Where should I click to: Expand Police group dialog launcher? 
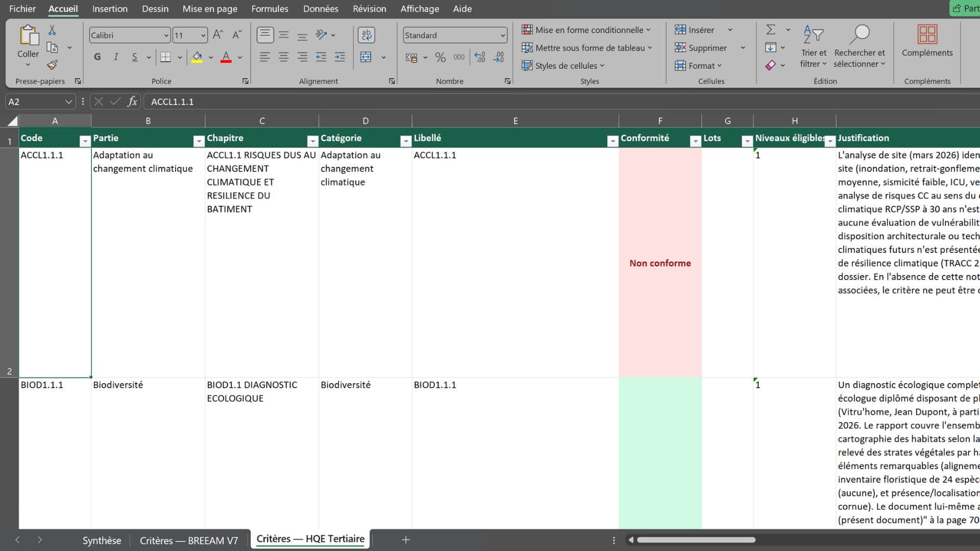tap(246, 81)
